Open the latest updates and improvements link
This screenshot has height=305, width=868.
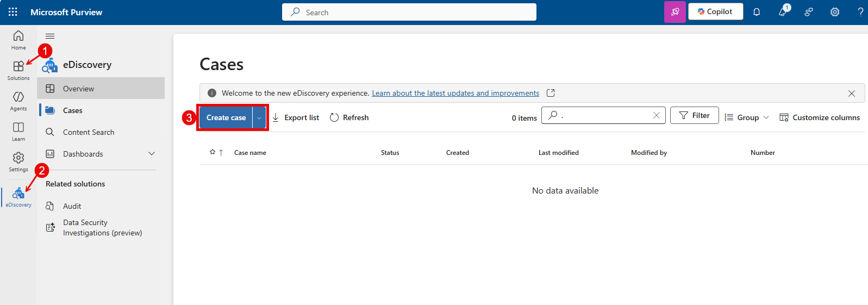click(455, 93)
